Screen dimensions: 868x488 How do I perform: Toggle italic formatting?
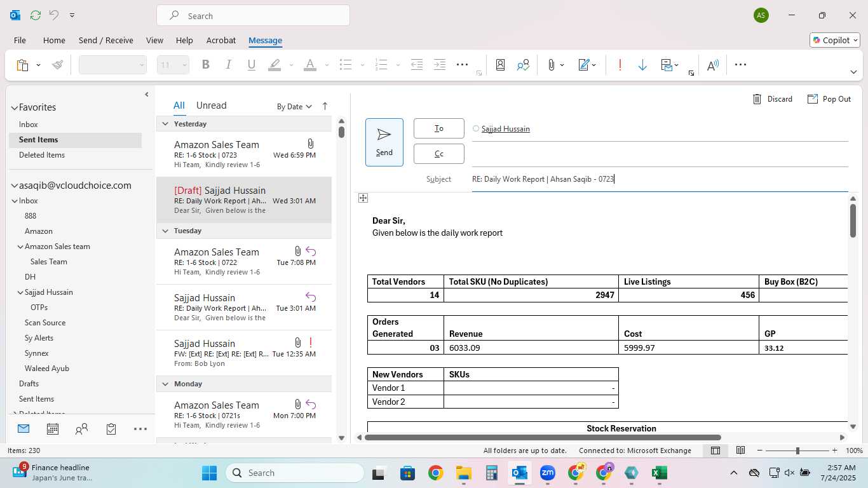[228, 65]
